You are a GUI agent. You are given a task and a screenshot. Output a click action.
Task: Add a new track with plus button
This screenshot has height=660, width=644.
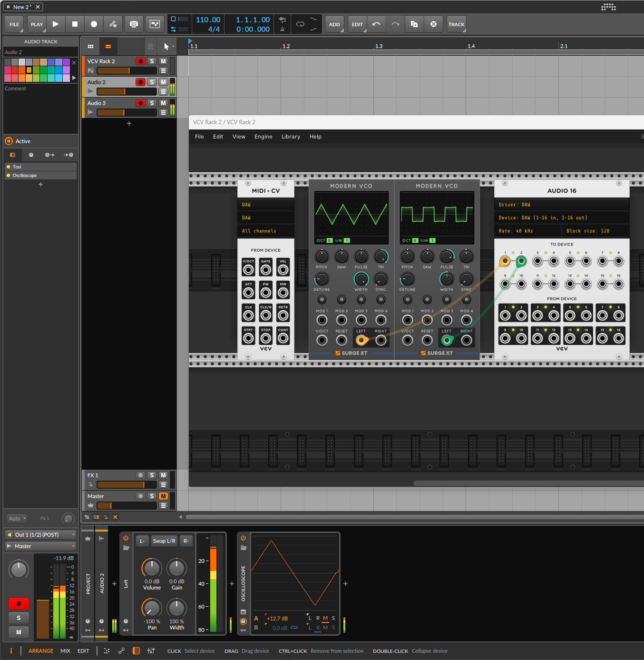(x=129, y=123)
